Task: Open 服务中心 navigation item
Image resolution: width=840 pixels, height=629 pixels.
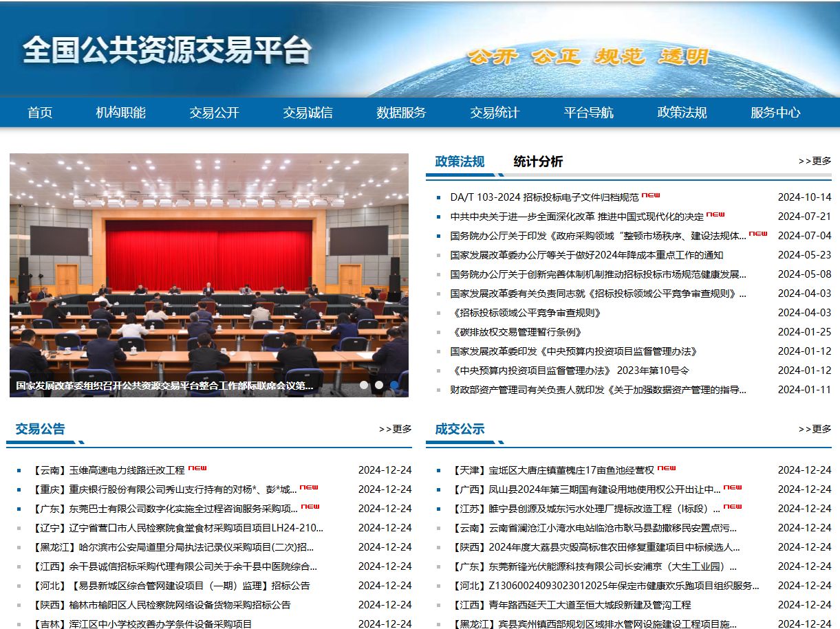Action: [x=776, y=113]
